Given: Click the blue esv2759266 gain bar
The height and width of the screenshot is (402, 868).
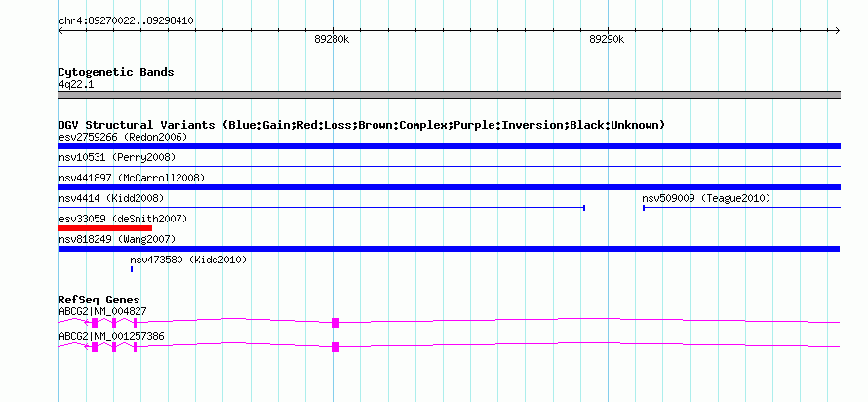Looking at the screenshot, I should pos(449,146).
